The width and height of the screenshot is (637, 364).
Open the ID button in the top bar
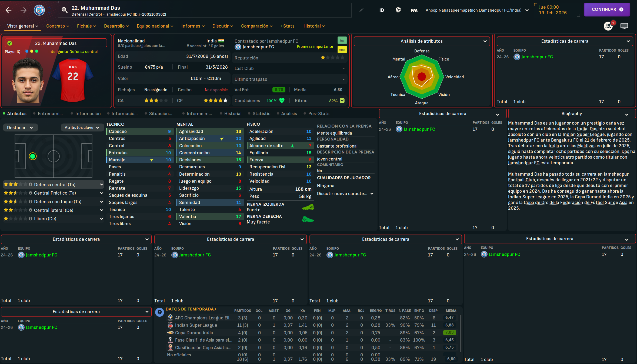tap(382, 10)
